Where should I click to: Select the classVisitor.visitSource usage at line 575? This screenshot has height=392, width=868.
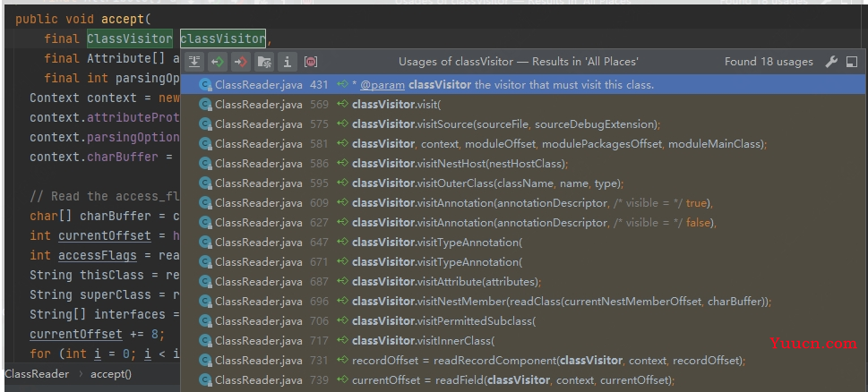[x=522, y=124]
